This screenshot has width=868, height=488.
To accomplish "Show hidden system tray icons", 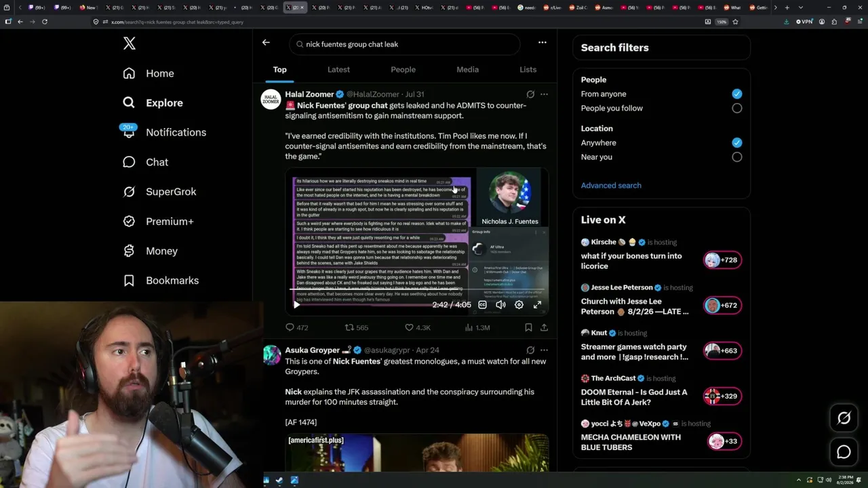I will [x=798, y=481].
